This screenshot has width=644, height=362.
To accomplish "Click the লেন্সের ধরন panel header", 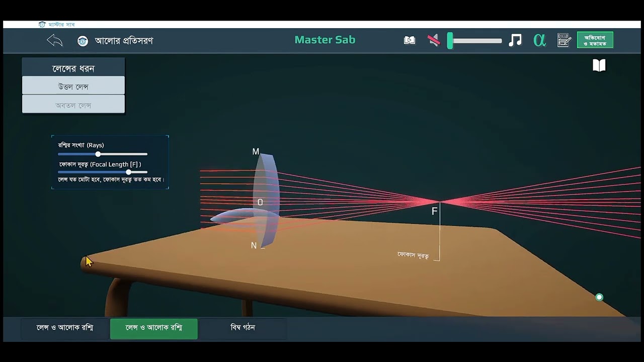I will coord(73,67).
